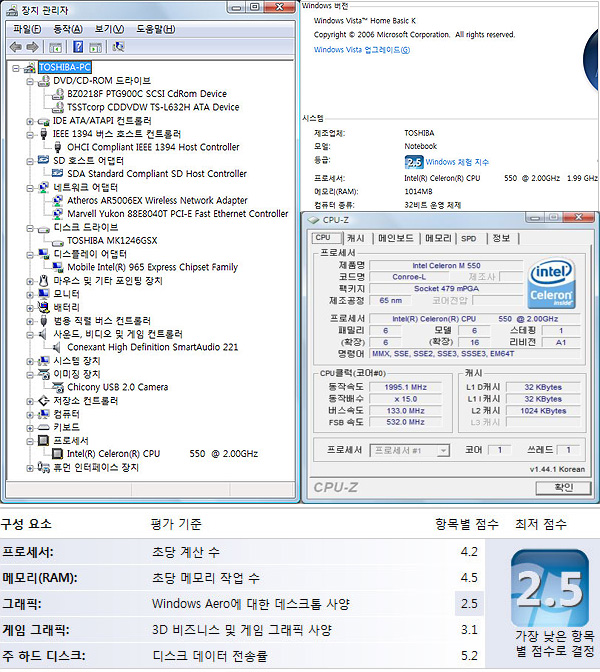Select Intel(R) Celeron(R) CPU 550 tree entry

(x=162, y=454)
